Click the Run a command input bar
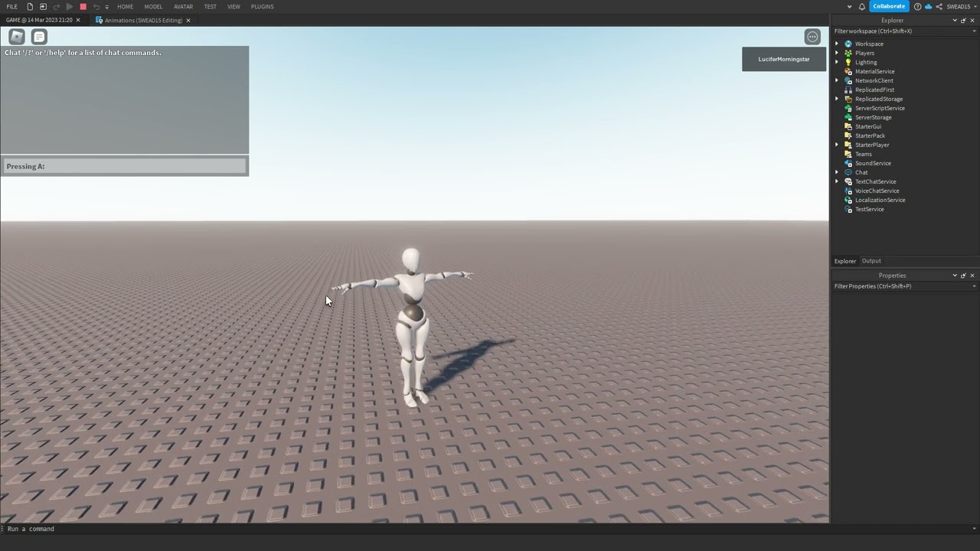The width and height of the screenshot is (980, 551). (490, 529)
